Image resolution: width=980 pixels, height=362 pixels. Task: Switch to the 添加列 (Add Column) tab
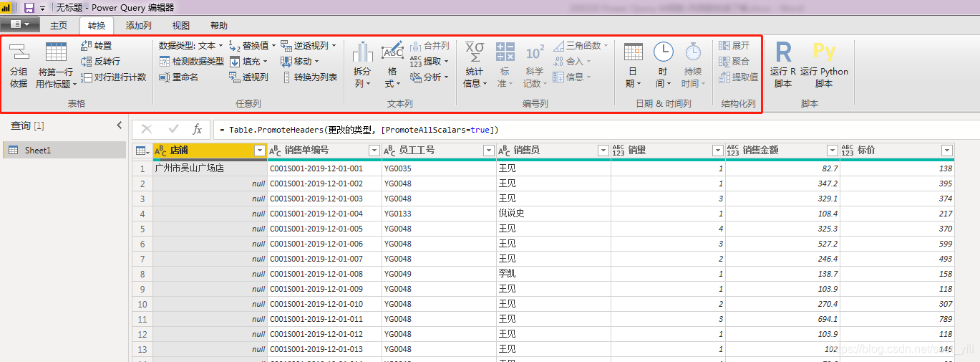tap(139, 26)
